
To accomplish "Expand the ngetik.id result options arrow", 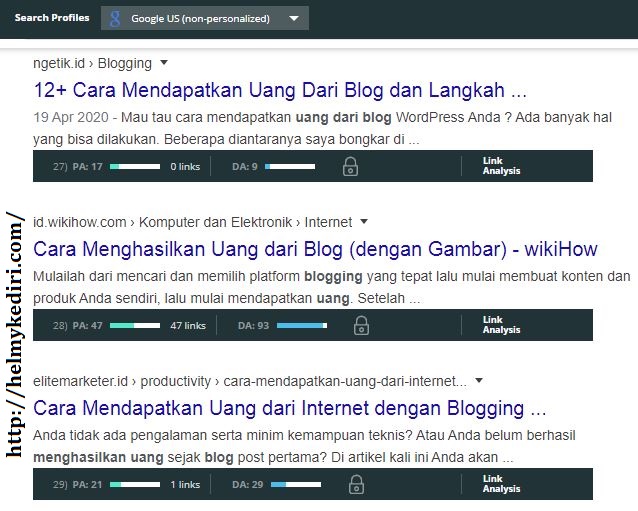I will (164, 63).
